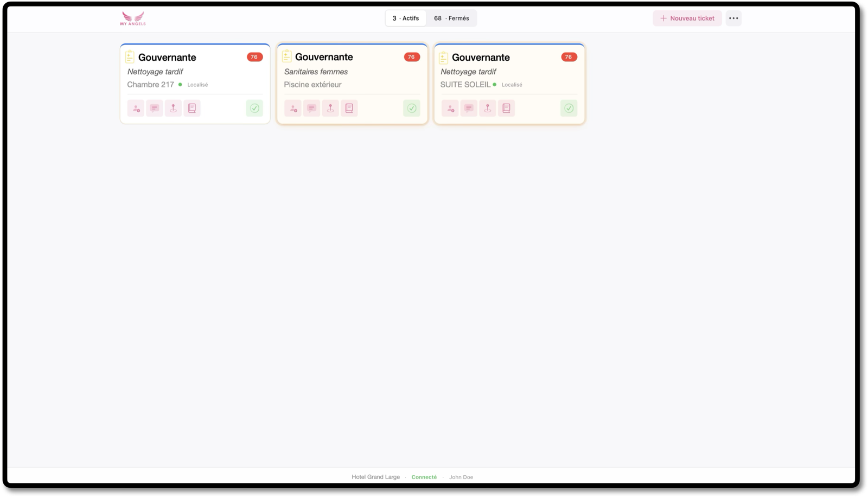Assign a person on SUITE SOLEIL ticket
Screen dimensions: 868x497
click(450, 108)
